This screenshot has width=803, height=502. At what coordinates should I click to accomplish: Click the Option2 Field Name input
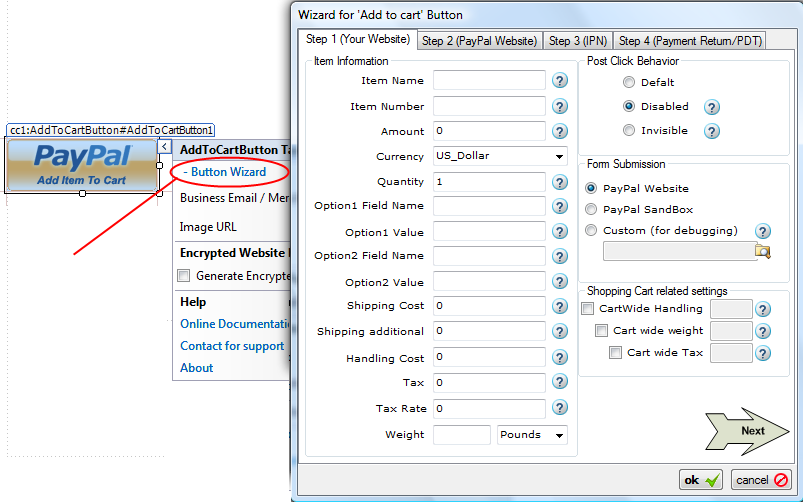489,256
